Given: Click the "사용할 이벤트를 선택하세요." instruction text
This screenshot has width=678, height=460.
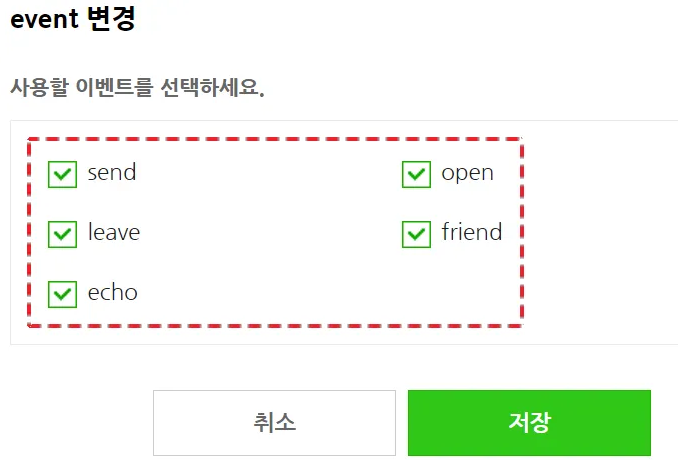Looking at the screenshot, I should (x=137, y=87).
